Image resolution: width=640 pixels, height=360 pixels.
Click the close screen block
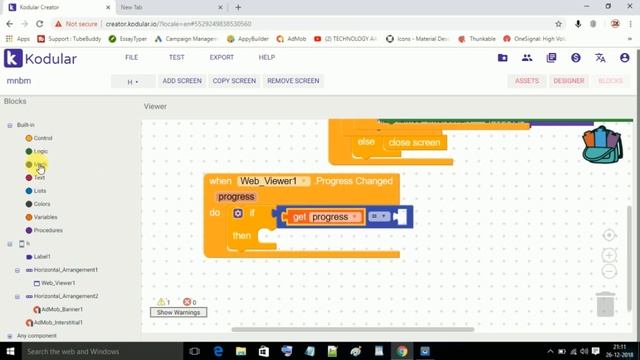pos(414,142)
